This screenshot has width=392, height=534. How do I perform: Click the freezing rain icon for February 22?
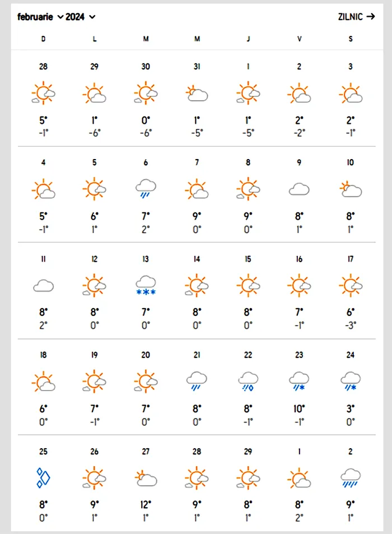(x=248, y=381)
